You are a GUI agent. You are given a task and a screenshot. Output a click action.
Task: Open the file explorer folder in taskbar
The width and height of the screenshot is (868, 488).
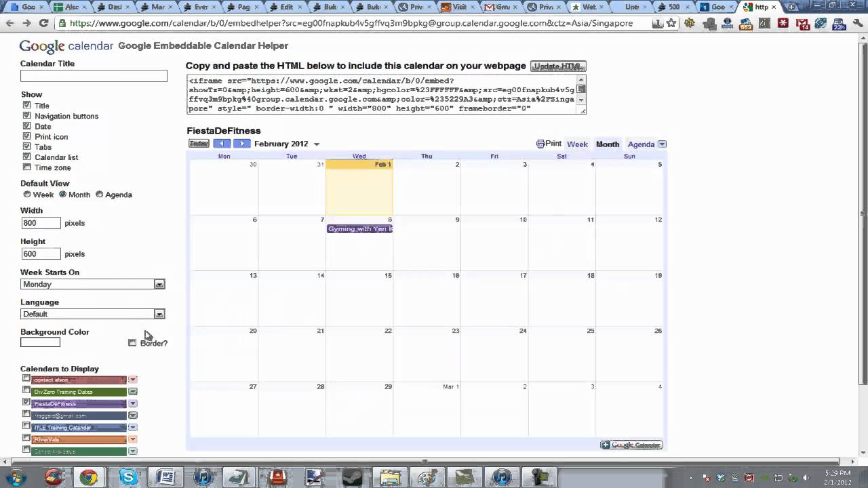389,477
